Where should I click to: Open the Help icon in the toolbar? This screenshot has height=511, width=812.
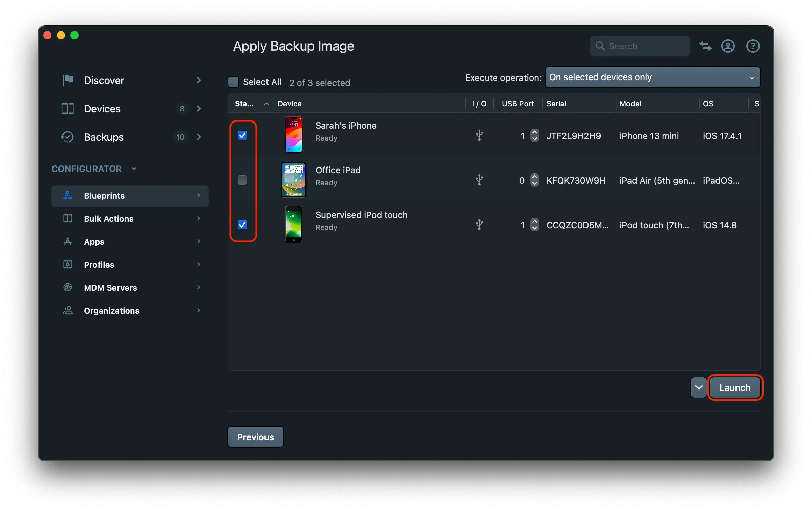752,46
